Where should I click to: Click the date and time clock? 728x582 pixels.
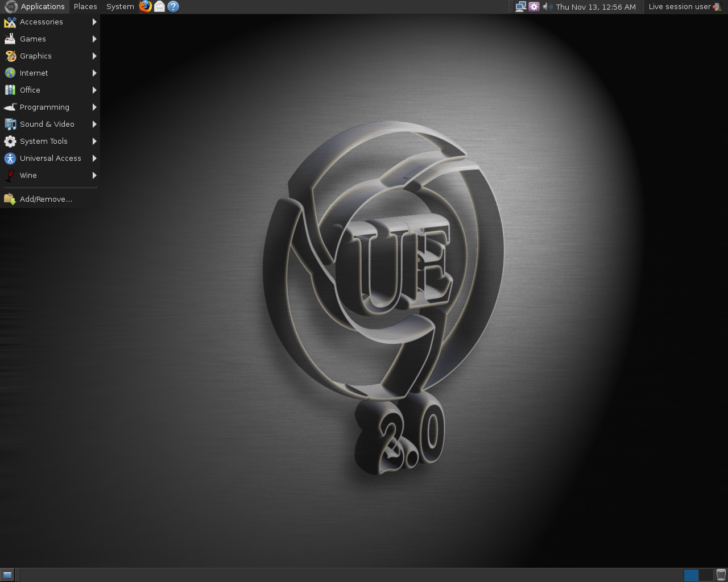click(595, 7)
